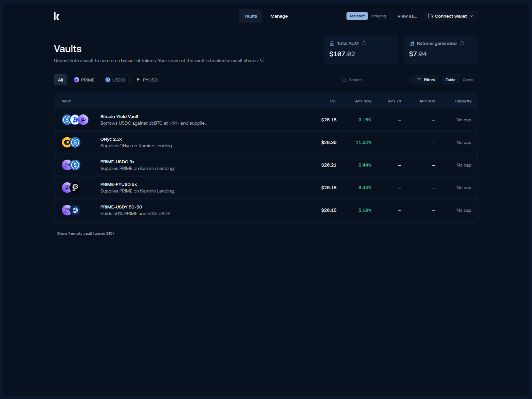532x399 pixels.
Task: Open the ONyc 2.5x vault name
Action: coord(111,139)
